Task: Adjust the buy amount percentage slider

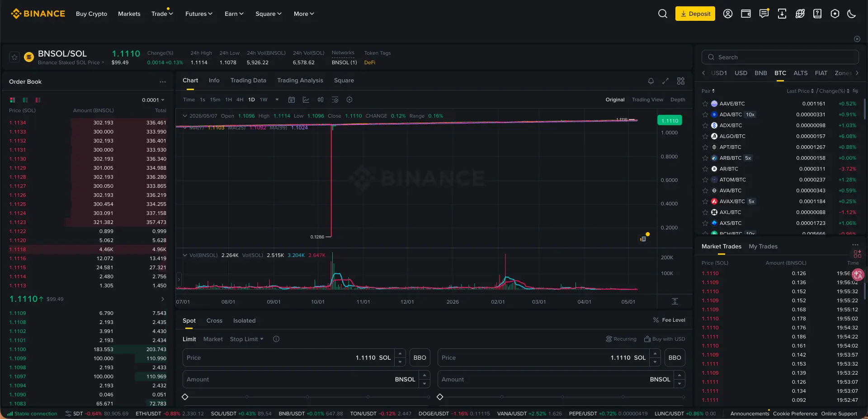Action: click(x=307, y=397)
